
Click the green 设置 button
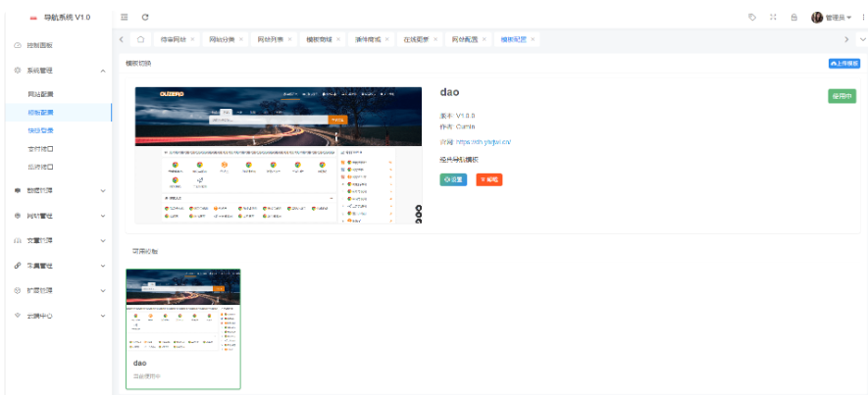[x=453, y=179]
